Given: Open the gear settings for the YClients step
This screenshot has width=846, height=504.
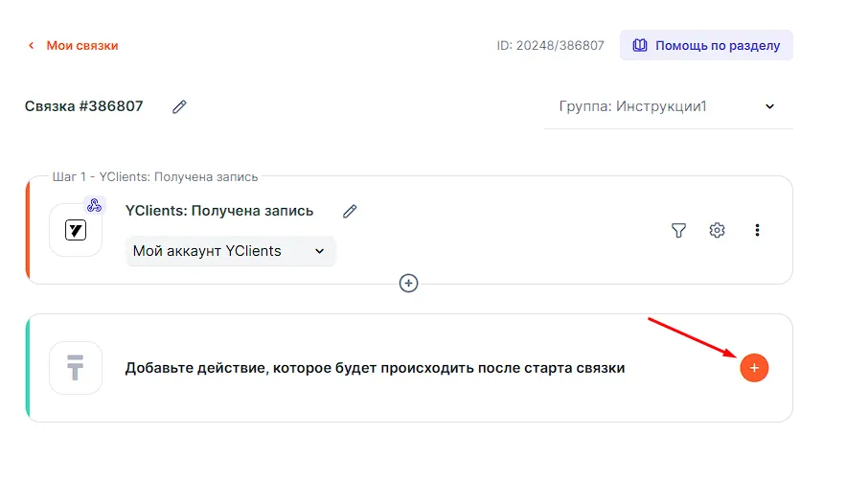Looking at the screenshot, I should (717, 230).
